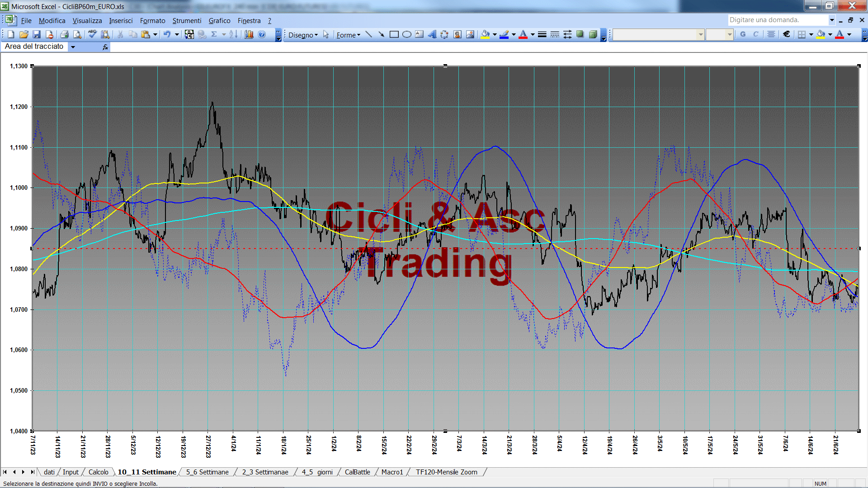Click the Euro currency format icon
The image size is (868, 488).
coord(787,34)
